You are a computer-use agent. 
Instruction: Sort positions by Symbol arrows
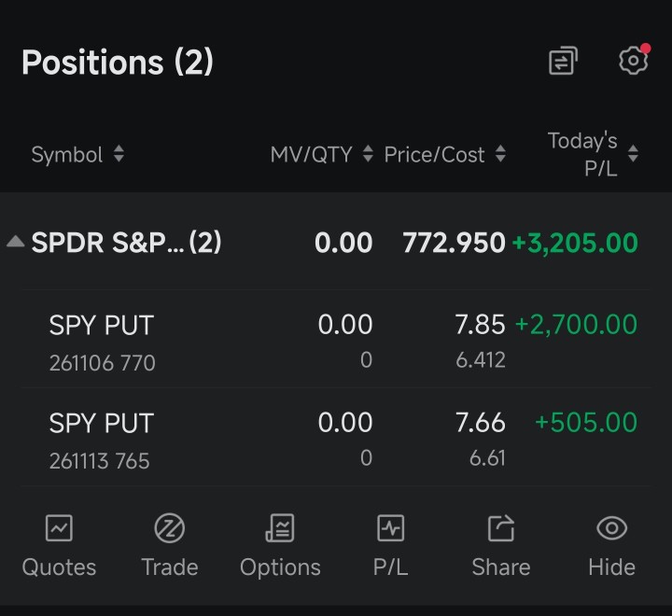click(x=119, y=153)
